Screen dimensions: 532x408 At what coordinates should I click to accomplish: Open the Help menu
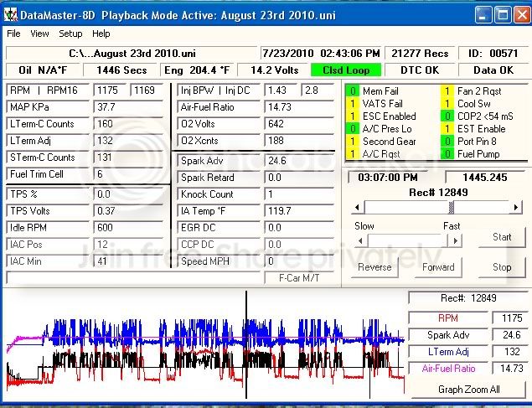(101, 34)
